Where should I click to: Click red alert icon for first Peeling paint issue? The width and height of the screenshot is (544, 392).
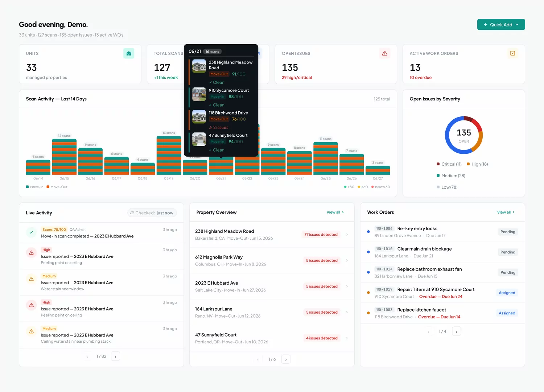click(32, 253)
